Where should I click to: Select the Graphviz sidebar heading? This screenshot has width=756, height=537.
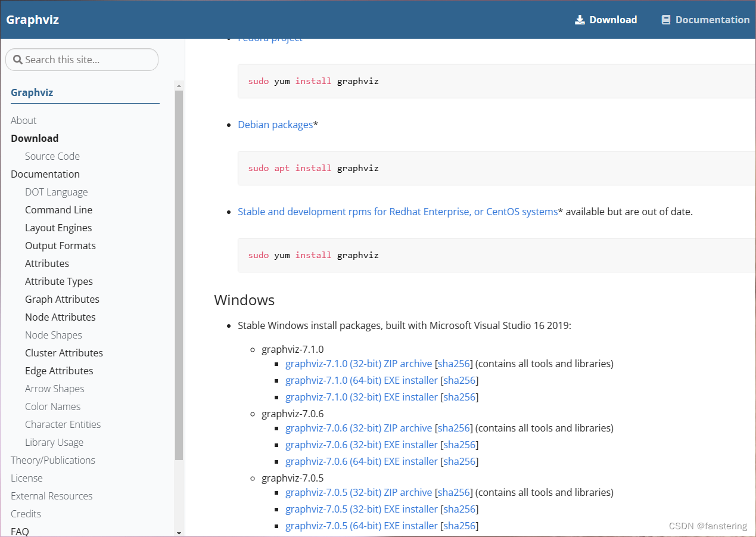[32, 92]
